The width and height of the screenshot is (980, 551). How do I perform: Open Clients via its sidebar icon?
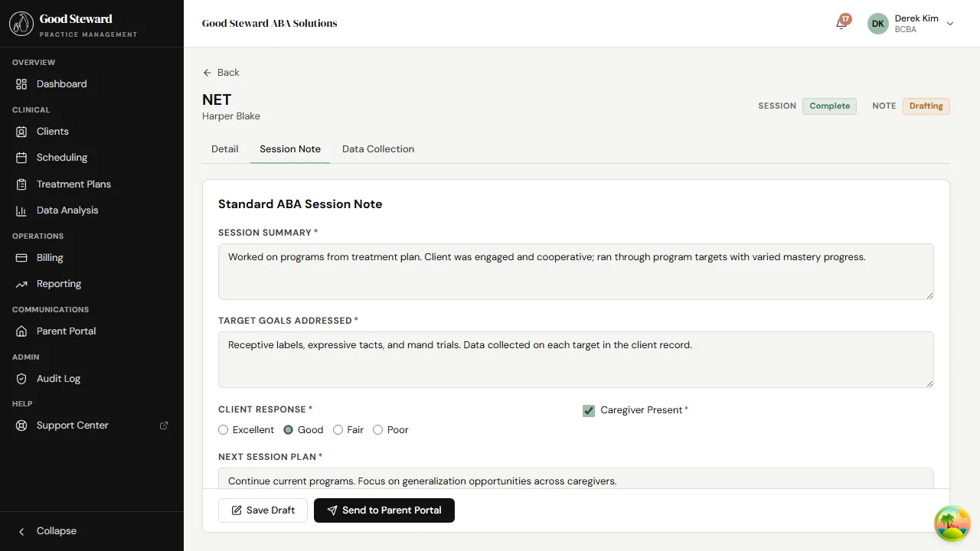click(x=21, y=132)
